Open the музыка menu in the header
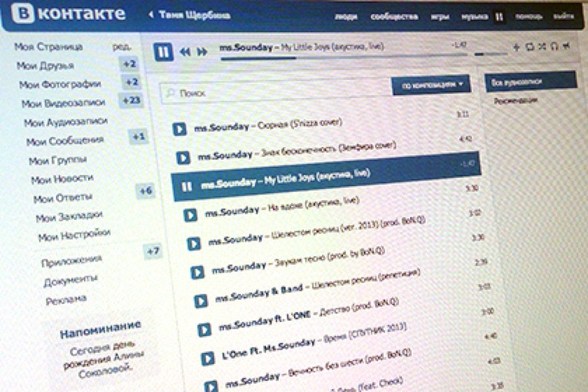The image size is (588, 392). [x=474, y=15]
